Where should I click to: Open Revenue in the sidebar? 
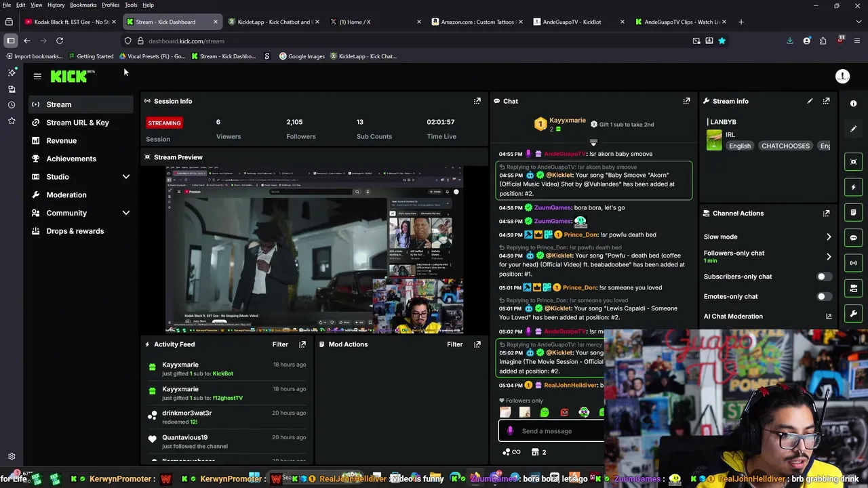pyautogui.click(x=81, y=141)
